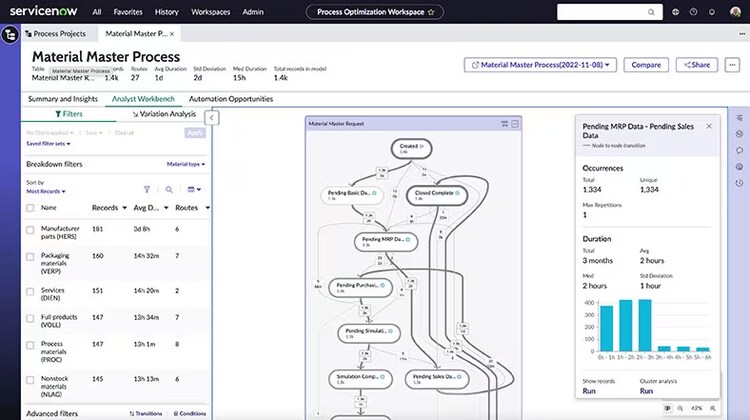Open the notifications bell
750x420 pixels.
712,12
